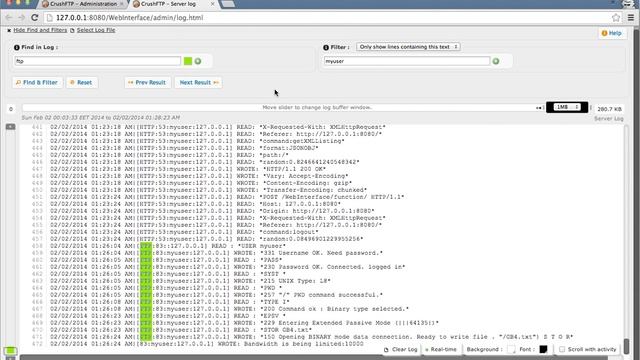Image resolution: width=640 pixels, height=360 pixels.
Task: Click the info icon beside Find in Log
Action: point(17,47)
